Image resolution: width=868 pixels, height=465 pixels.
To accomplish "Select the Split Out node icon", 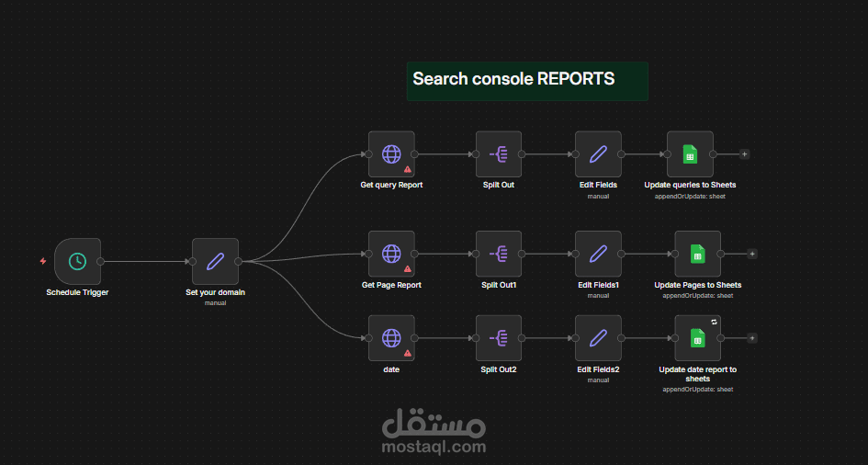I will [498, 153].
